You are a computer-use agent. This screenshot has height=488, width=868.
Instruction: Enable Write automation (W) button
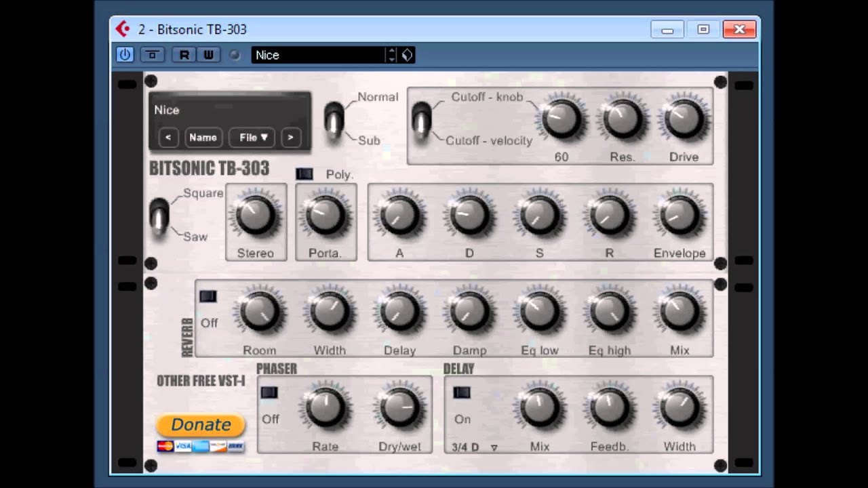point(209,55)
